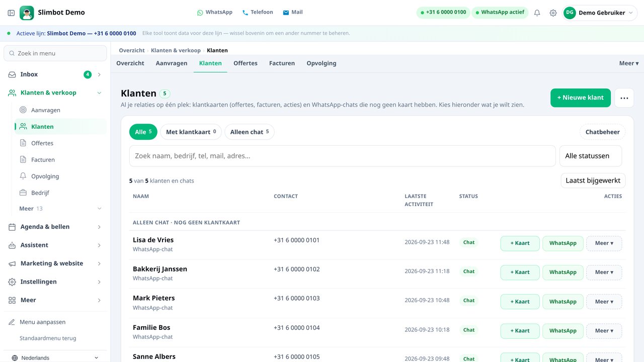Add Kaart for Familie Bos

pos(520,331)
